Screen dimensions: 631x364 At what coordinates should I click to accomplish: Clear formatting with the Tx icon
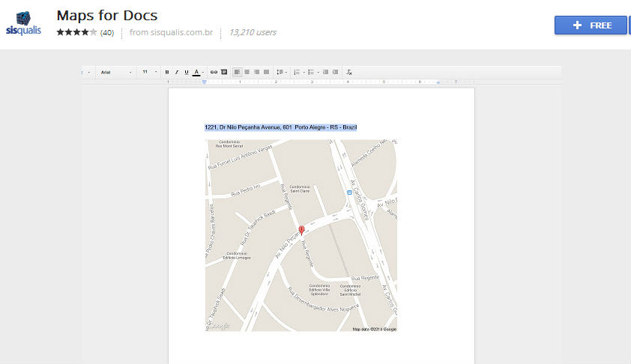point(349,73)
